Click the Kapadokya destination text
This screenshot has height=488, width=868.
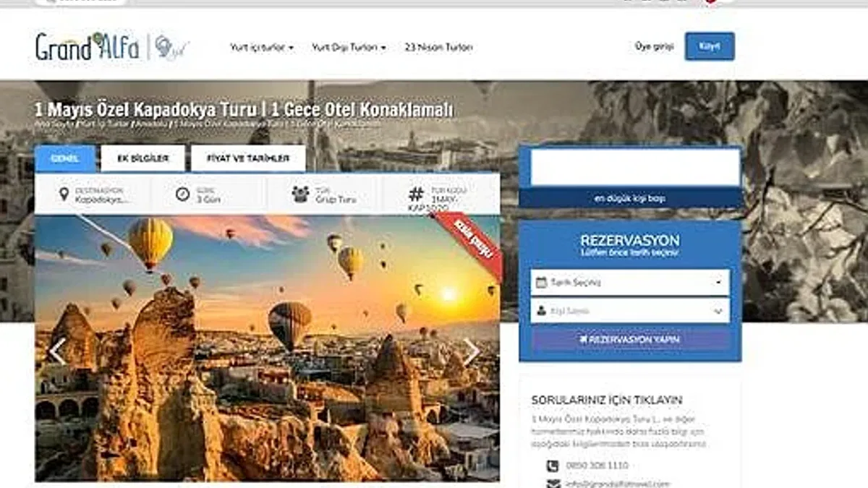point(103,200)
